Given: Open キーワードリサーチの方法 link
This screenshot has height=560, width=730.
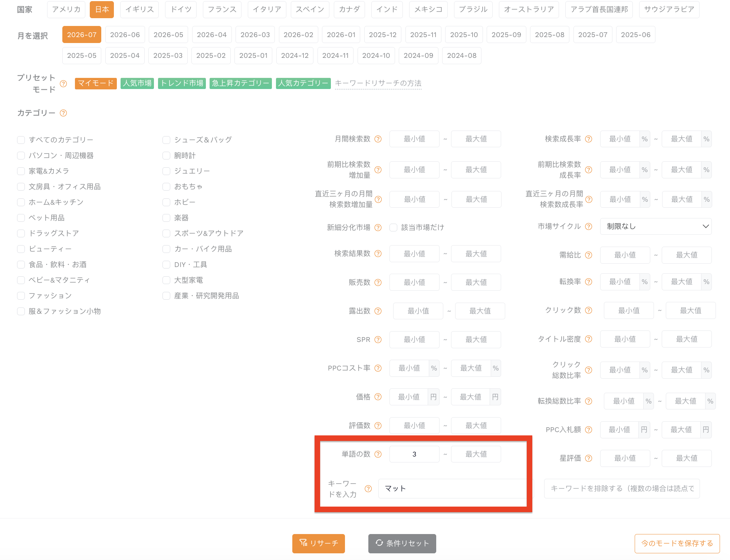Looking at the screenshot, I should (378, 83).
